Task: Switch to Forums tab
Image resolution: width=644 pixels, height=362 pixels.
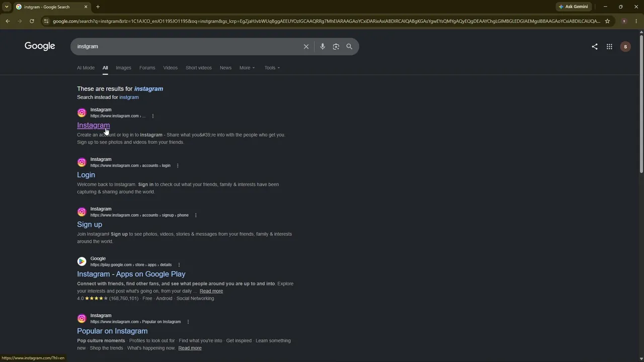Action: 147,68
